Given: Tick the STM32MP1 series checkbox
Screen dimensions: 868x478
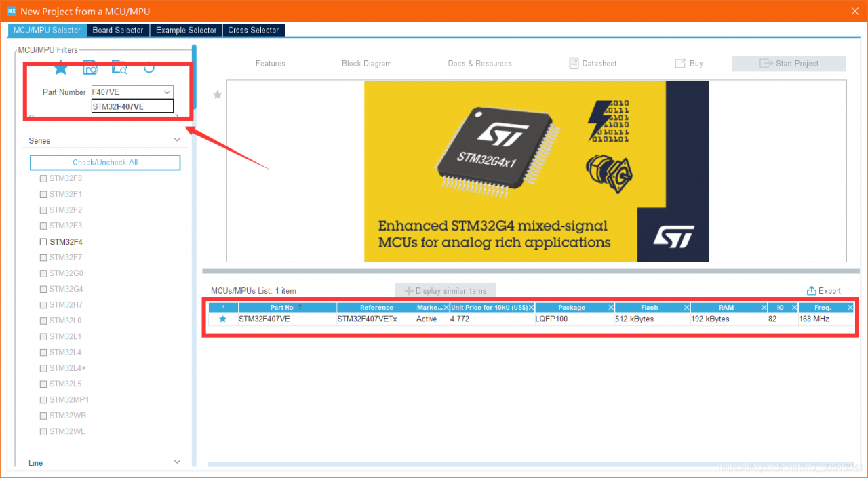Looking at the screenshot, I should click(x=43, y=400).
